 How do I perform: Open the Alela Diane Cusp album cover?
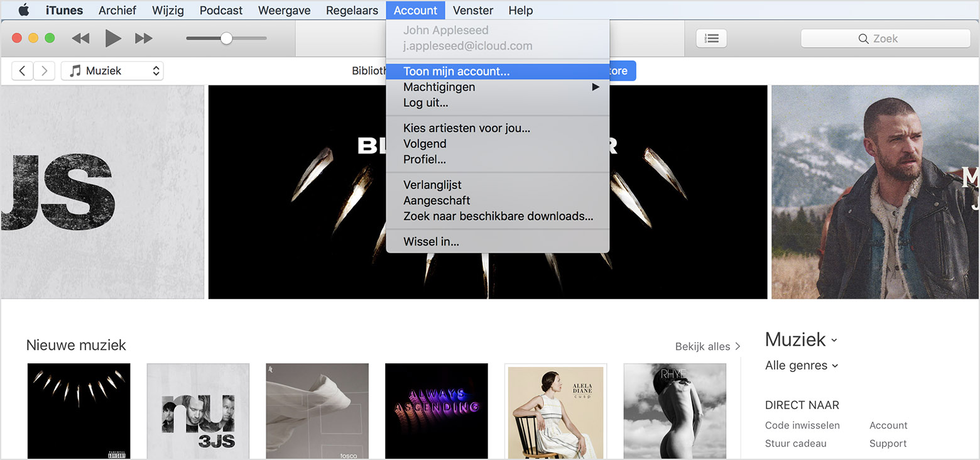pos(556,411)
